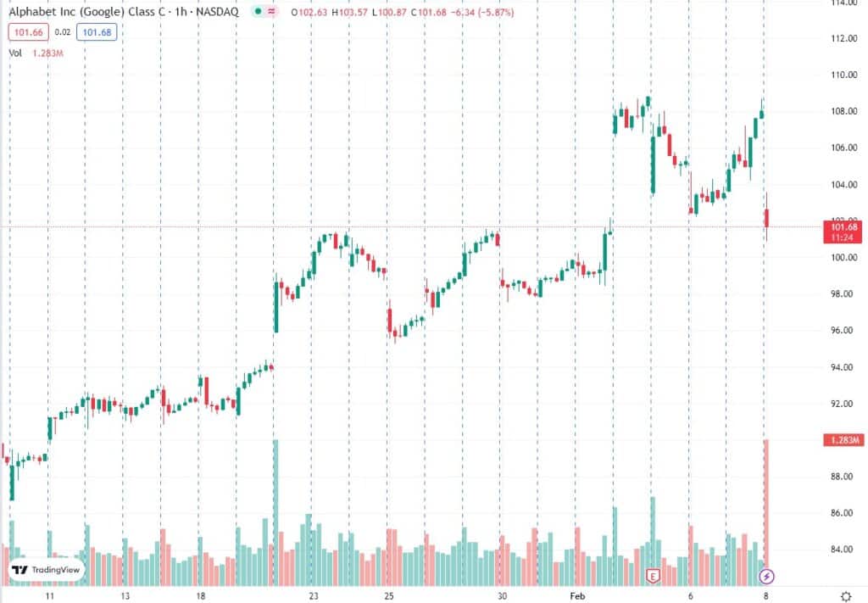Click the '23' date label on the time axis

coord(313,596)
